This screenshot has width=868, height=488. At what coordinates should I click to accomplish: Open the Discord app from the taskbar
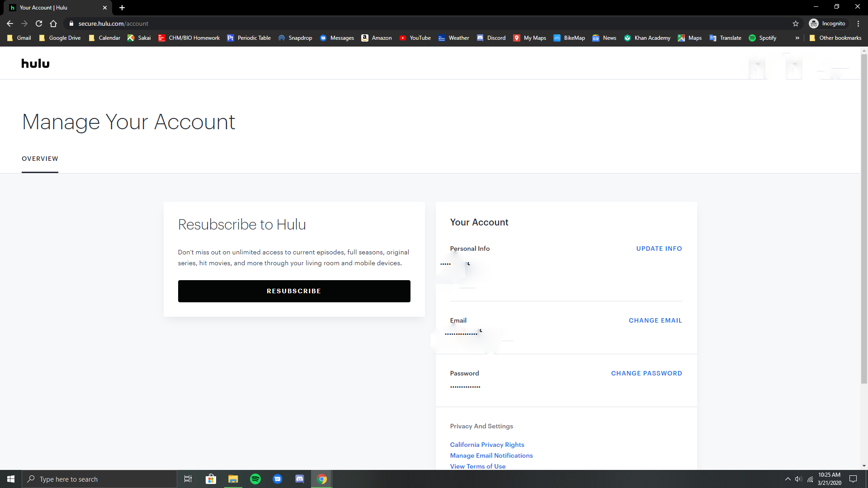(x=300, y=479)
